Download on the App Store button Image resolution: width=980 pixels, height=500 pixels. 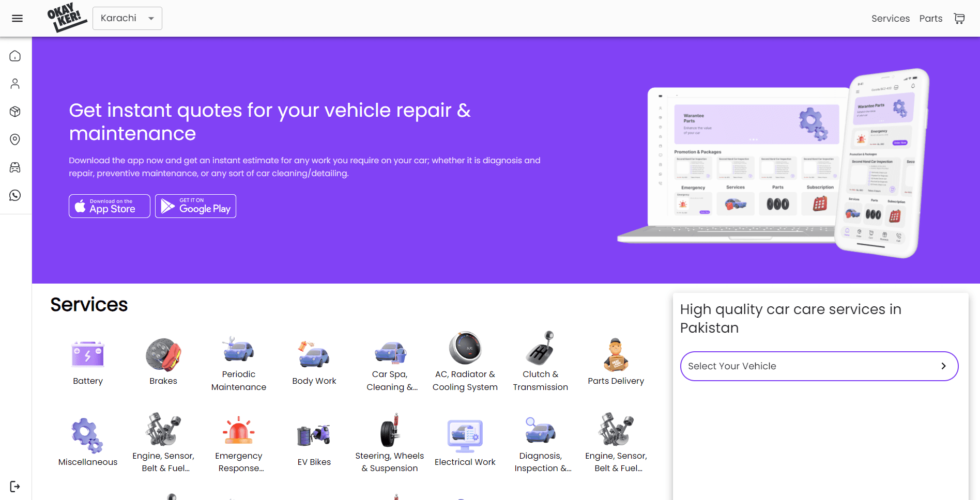pyautogui.click(x=110, y=206)
